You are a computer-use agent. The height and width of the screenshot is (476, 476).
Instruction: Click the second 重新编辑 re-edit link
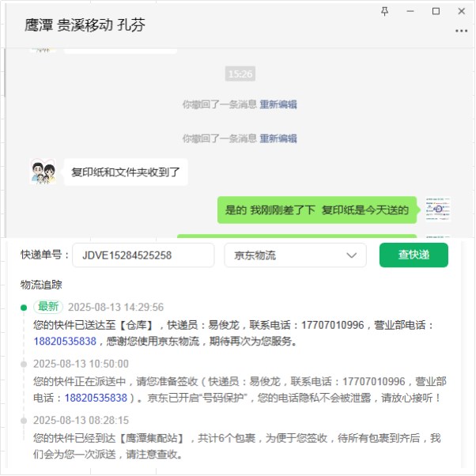point(278,138)
